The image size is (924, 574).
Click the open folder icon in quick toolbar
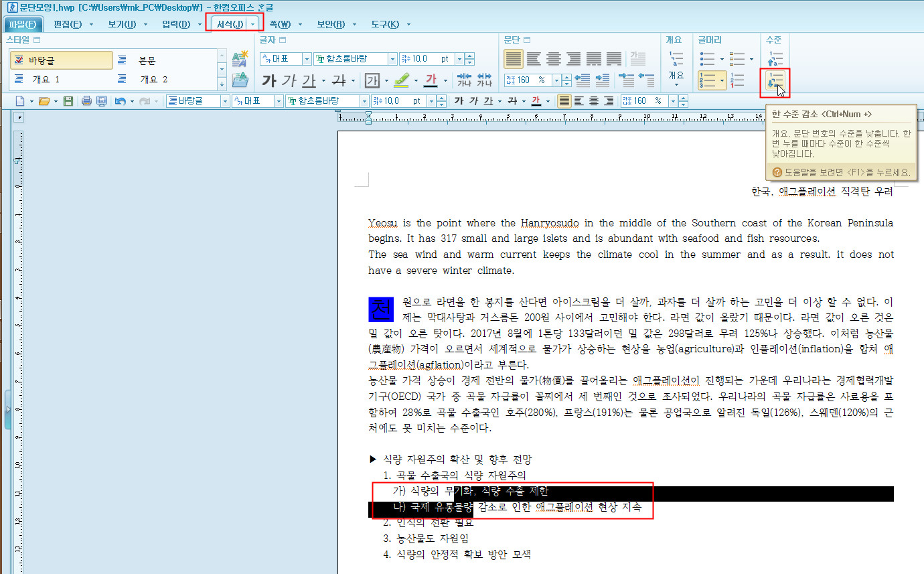pyautogui.click(x=44, y=101)
